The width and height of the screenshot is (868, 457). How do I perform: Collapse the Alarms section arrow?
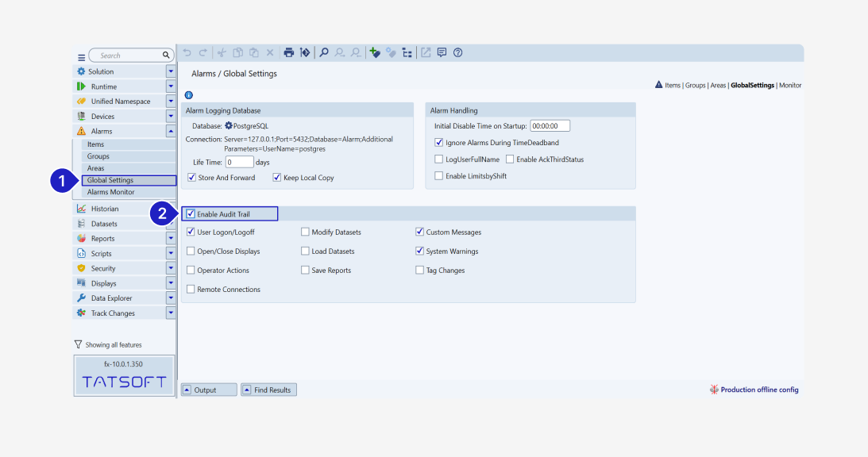click(x=171, y=131)
